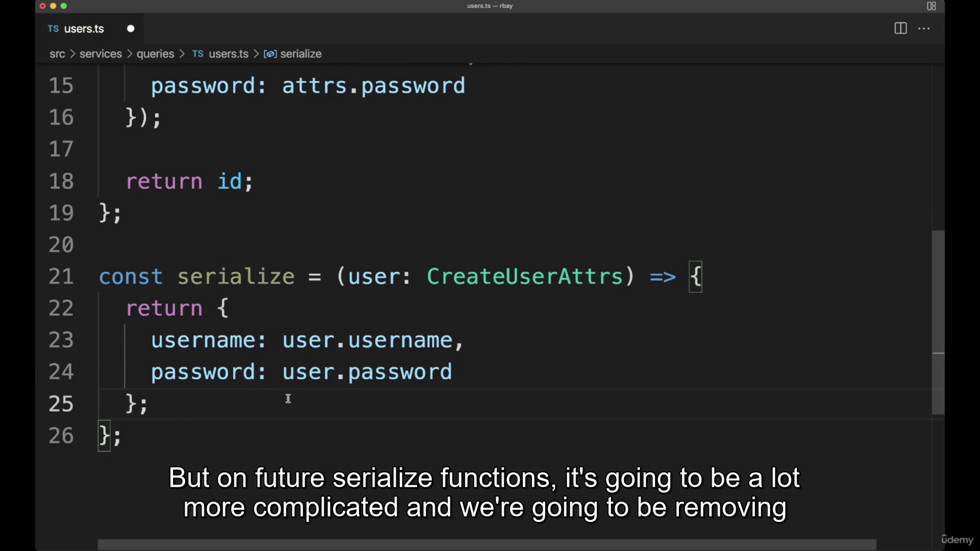Click the CreateUserAttrs type reference

[525, 277]
